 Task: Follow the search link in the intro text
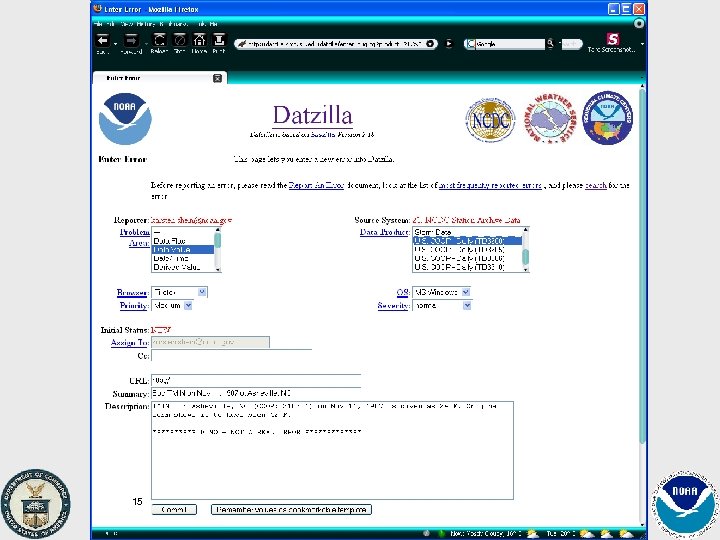[x=596, y=186]
